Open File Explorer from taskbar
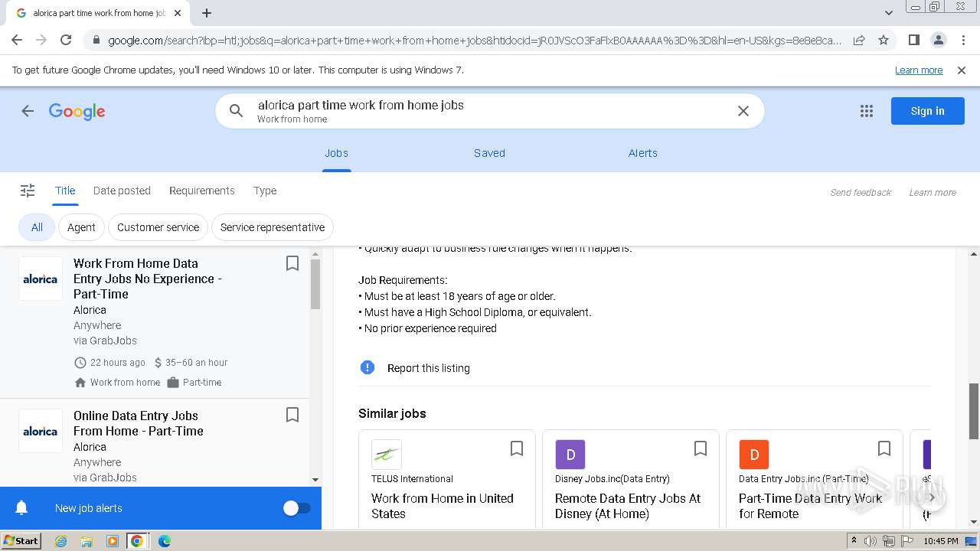The width and height of the screenshot is (980, 551). (x=87, y=541)
